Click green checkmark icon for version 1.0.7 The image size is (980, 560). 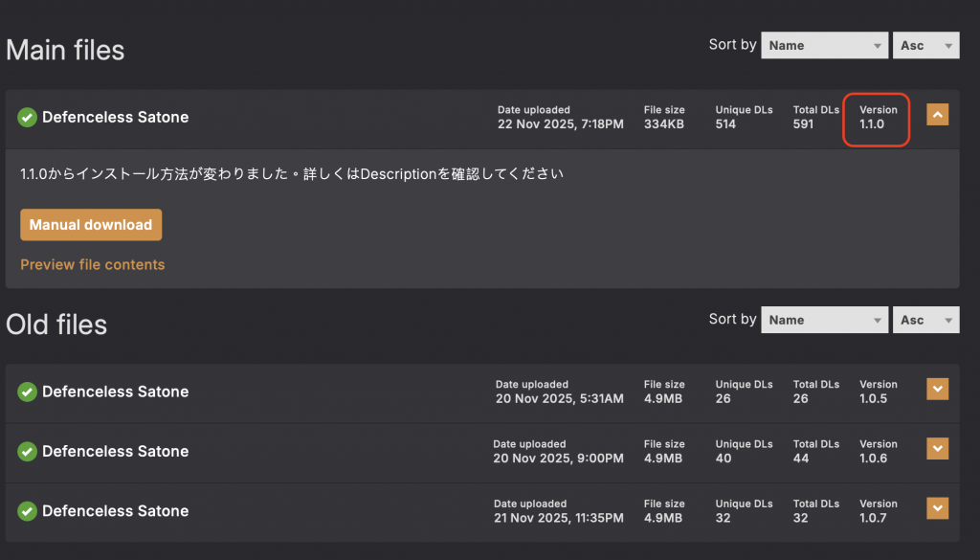pyautogui.click(x=27, y=511)
